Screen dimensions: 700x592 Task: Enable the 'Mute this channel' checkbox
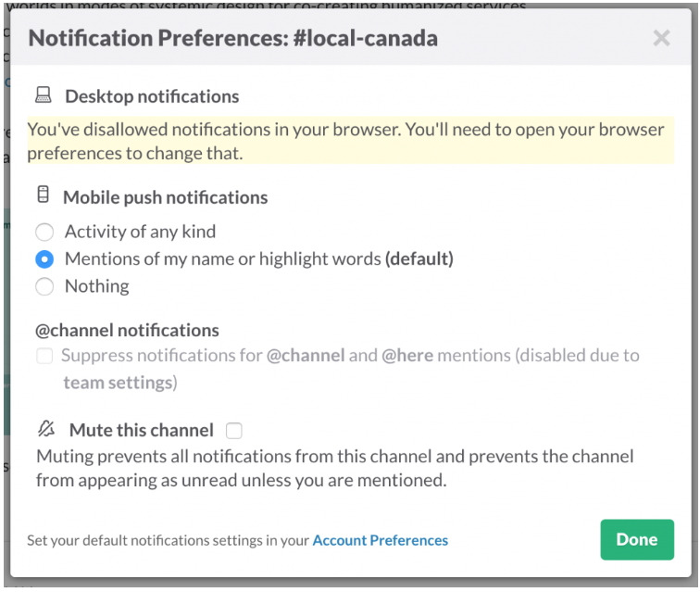[x=234, y=430]
